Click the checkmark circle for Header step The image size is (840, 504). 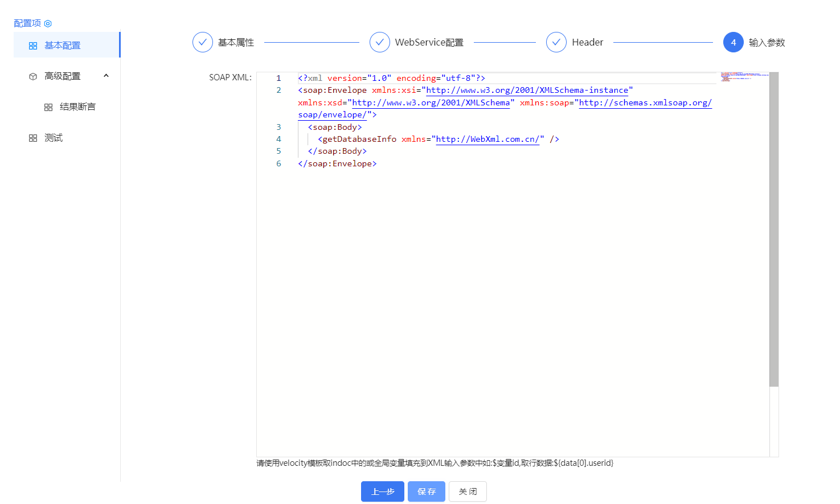pos(556,42)
